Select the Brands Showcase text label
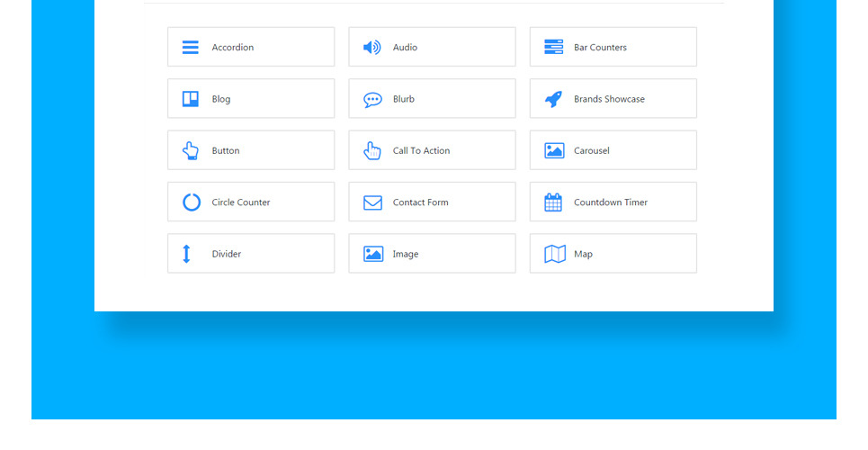868x450 pixels. (609, 99)
